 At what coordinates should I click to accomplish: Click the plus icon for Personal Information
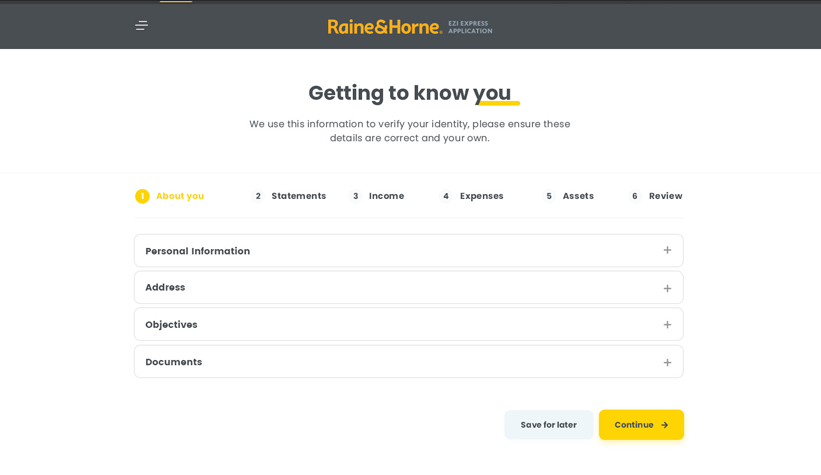[x=667, y=250]
